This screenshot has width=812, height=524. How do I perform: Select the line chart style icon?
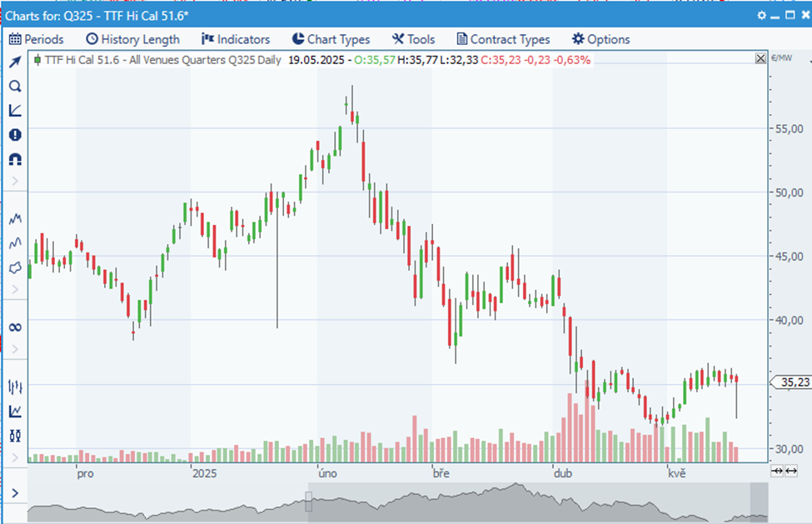[15, 411]
